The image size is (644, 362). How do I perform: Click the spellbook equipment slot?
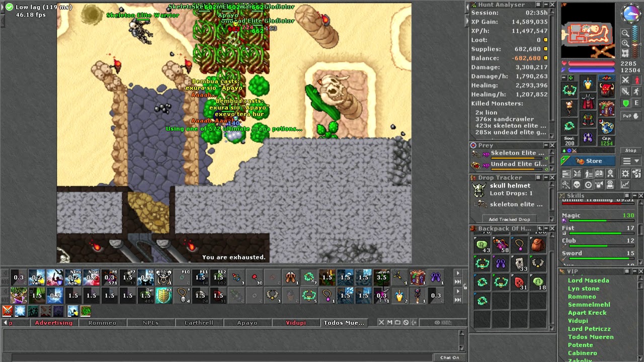click(607, 108)
